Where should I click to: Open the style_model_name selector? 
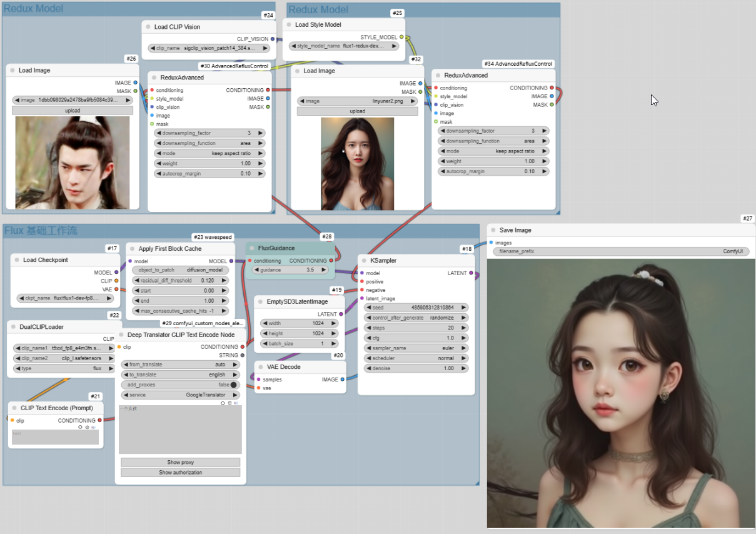(x=343, y=46)
